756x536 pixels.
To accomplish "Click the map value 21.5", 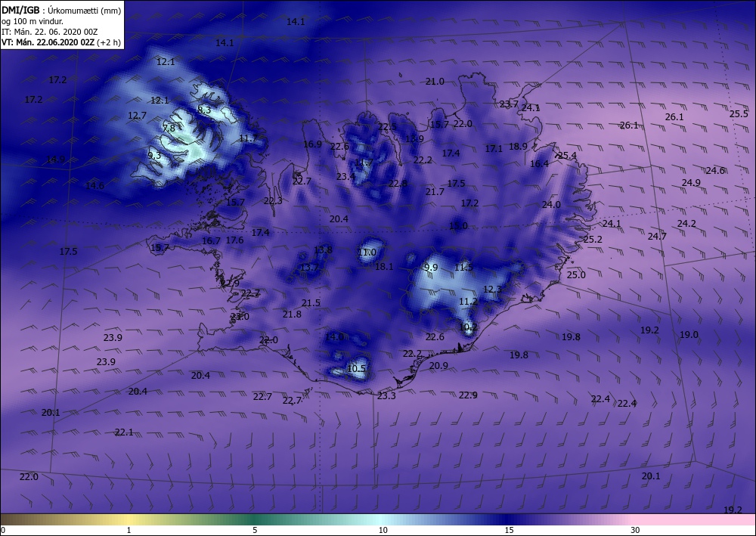I will (x=311, y=302).
